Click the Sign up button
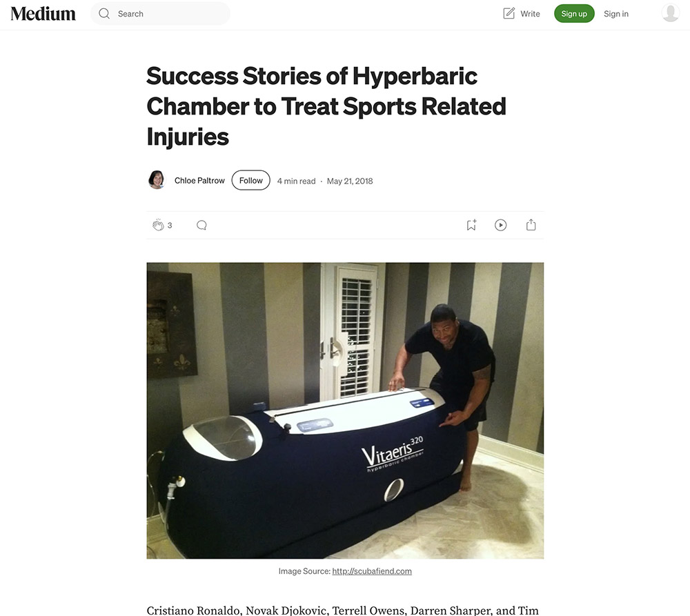Image resolution: width=690 pixels, height=616 pixels. click(574, 14)
